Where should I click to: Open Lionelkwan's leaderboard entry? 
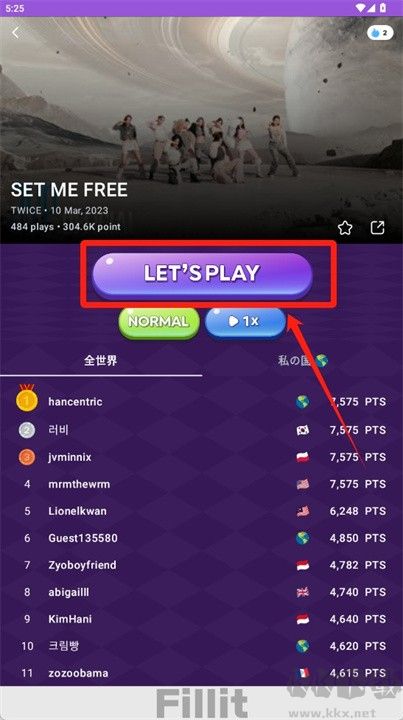[x=202, y=511]
